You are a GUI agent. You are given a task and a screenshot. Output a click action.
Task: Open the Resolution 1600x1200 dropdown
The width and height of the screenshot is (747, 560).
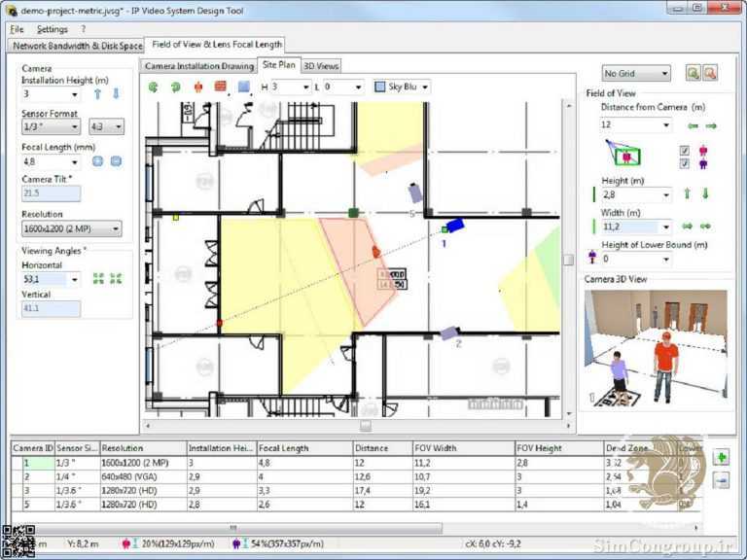click(71, 229)
